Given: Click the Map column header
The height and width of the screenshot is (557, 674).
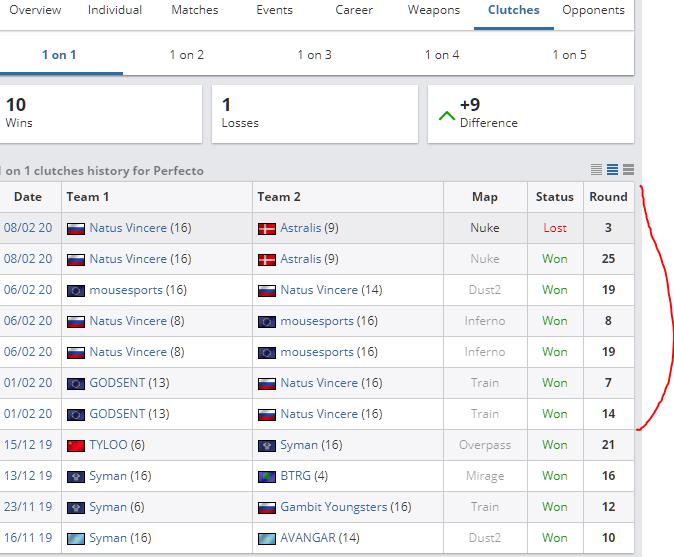Looking at the screenshot, I should 485,197.
